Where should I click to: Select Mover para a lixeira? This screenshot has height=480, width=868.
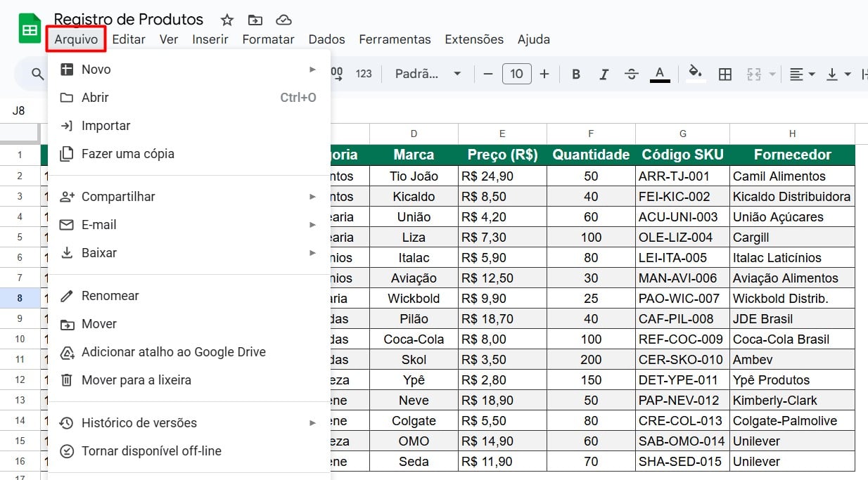coord(189,380)
